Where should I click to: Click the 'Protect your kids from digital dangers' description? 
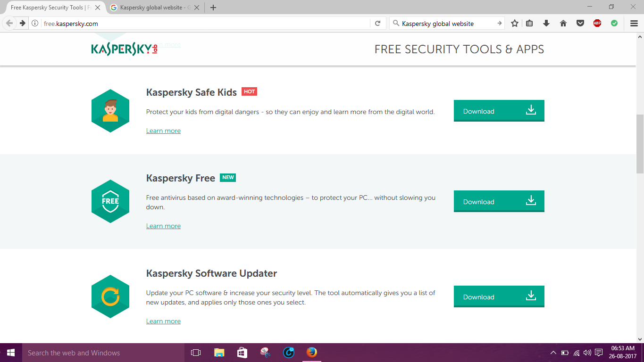tap(290, 112)
